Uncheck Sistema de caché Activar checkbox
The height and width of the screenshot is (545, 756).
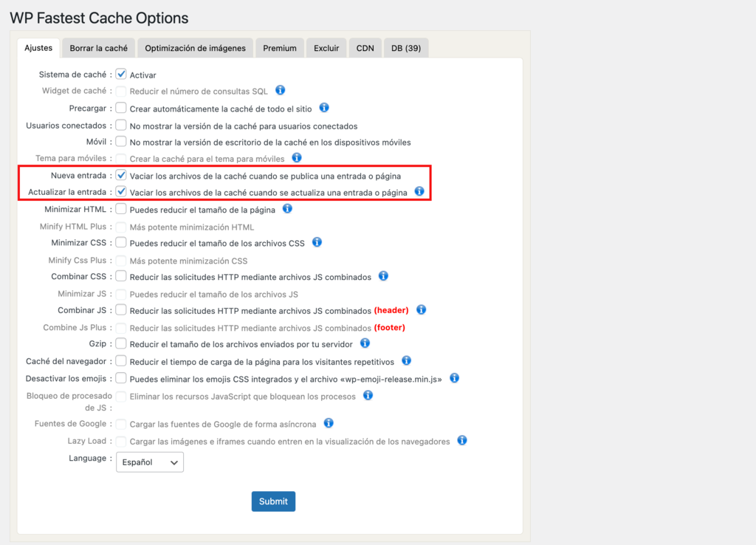[x=121, y=75]
